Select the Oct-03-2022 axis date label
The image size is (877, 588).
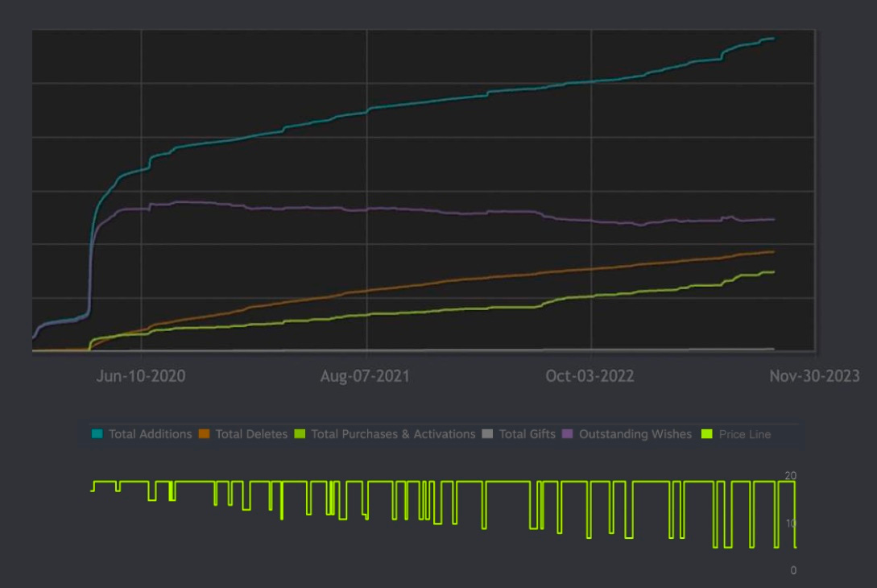coord(590,376)
